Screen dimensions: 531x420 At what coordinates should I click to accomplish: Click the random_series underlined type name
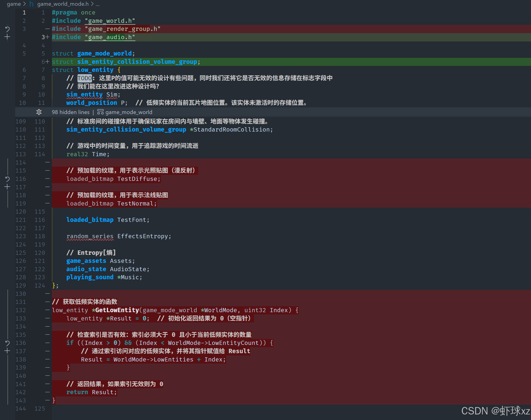(x=90, y=236)
